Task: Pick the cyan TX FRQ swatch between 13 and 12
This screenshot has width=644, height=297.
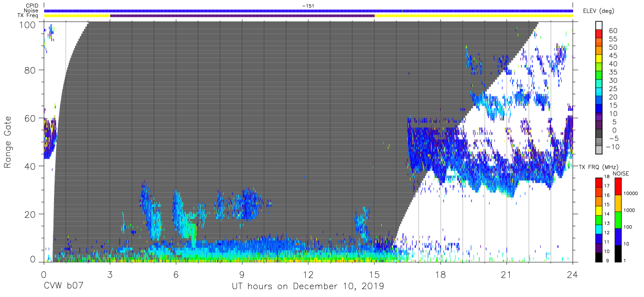Action: 599,228
